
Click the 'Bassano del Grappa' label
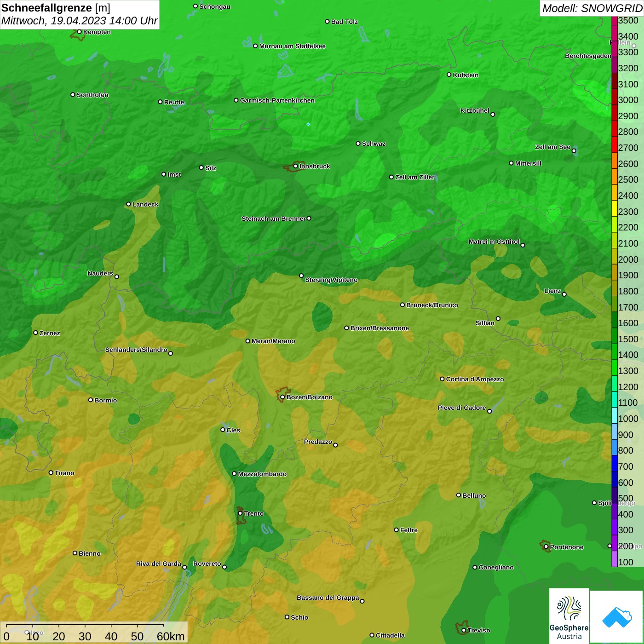(x=328, y=598)
